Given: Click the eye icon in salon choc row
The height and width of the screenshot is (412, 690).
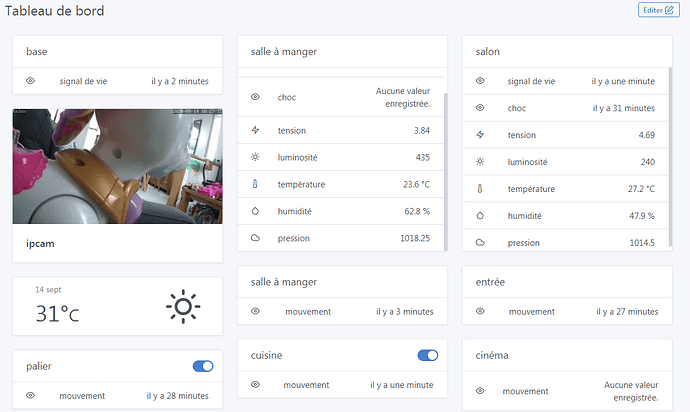Looking at the screenshot, I should 480,108.
